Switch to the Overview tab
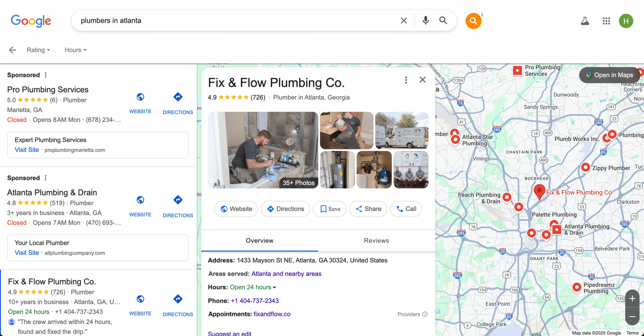644x336 pixels. (x=260, y=241)
